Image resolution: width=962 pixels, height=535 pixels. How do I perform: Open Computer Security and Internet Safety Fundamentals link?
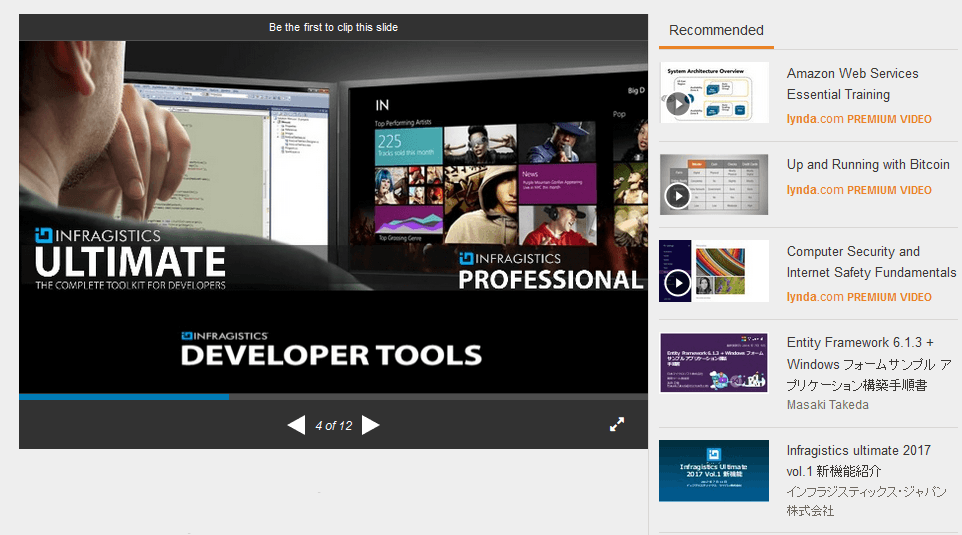tap(871, 262)
